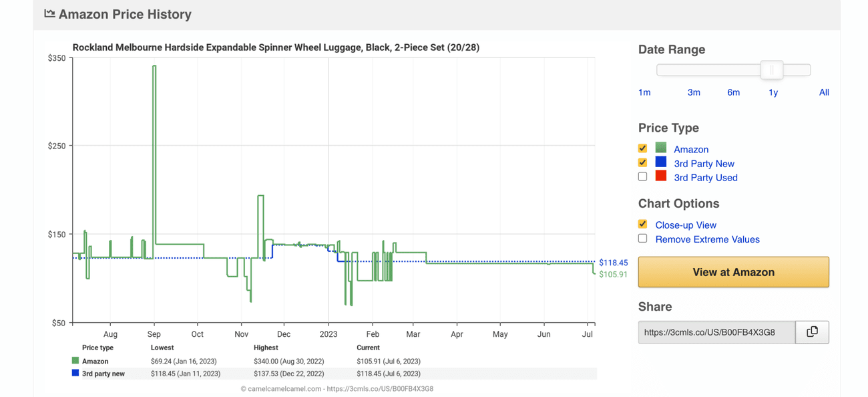
Task: Select the 1m date range
Action: (x=644, y=92)
